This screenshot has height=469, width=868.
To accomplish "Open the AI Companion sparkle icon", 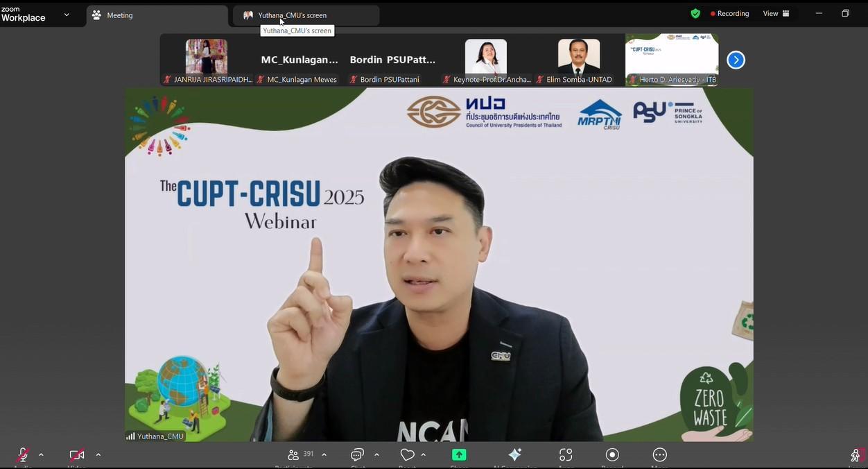I will [x=514, y=455].
